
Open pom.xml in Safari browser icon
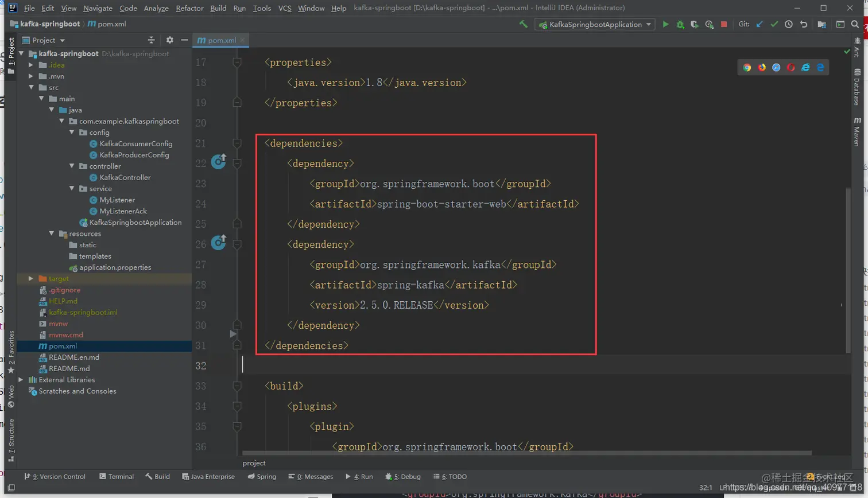pyautogui.click(x=776, y=68)
